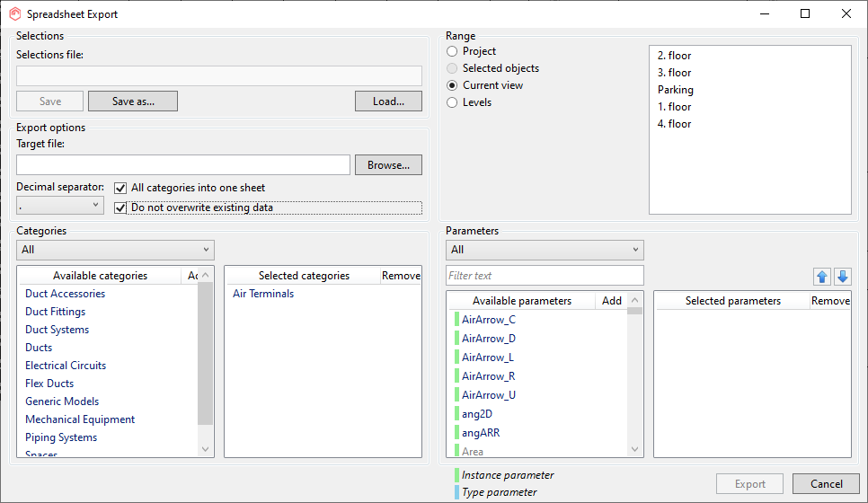
Task: Select Parking in the levels list
Action: tap(676, 90)
